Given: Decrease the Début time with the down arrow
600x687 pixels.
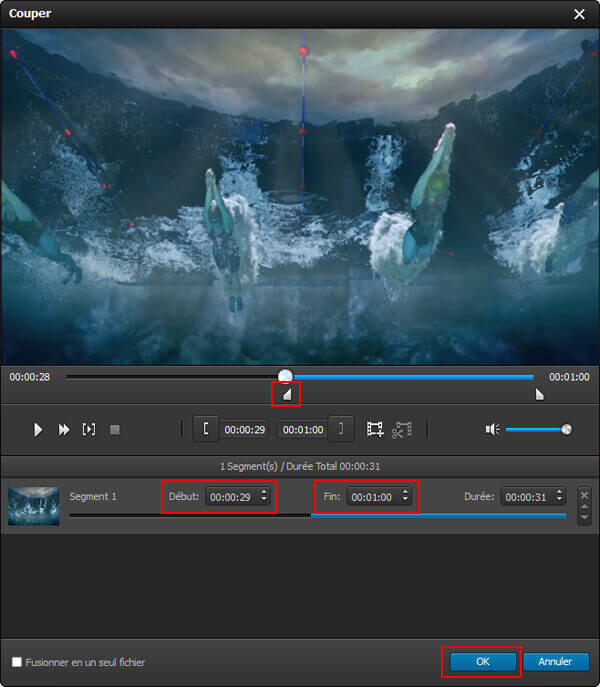Looking at the screenshot, I should click(264, 500).
